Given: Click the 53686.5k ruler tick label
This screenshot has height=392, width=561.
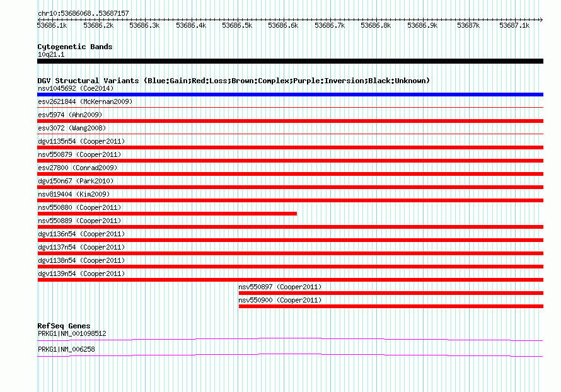Looking at the screenshot, I should (237, 25).
